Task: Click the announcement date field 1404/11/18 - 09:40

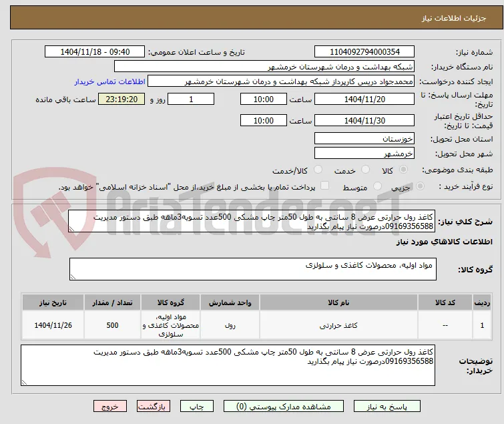Action: click(x=95, y=52)
